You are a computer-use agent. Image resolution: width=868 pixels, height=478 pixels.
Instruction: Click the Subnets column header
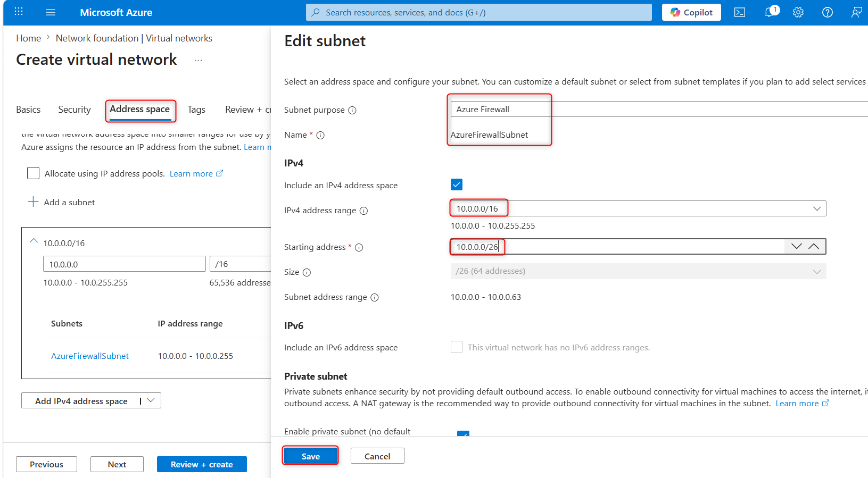point(67,324)
